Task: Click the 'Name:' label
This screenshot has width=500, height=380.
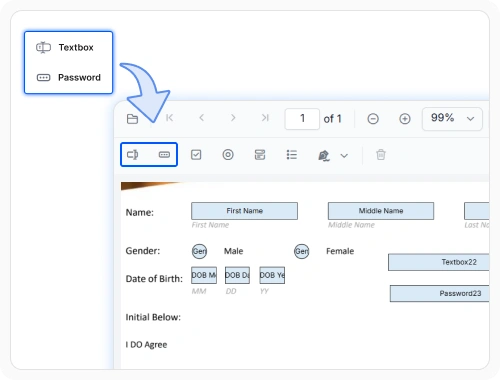Action: pyautogui.click(x=140, y=212)
